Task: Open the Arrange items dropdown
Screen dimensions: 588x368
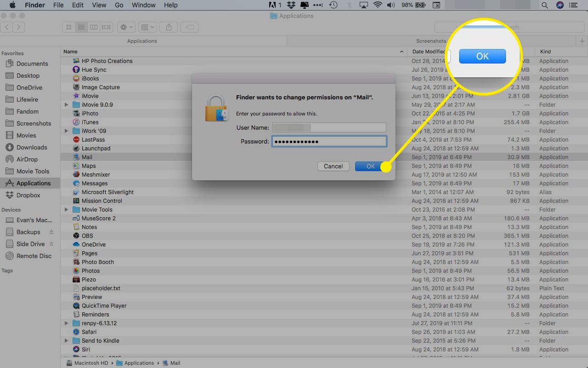Action: [x=147, y=27]
